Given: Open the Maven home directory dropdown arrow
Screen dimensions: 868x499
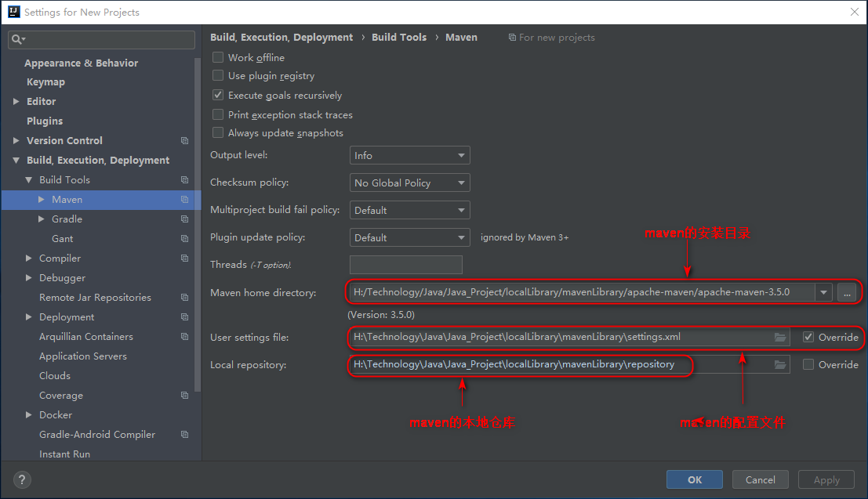Looking at the screenshot, I should coord(824,292).
